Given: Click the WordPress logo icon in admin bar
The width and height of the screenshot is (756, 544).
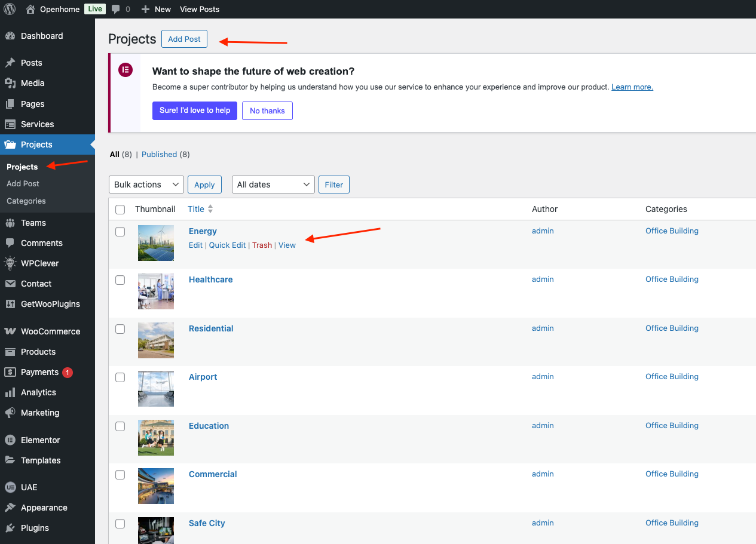Looking at the screenshot, I should click(x=10, y=9).
